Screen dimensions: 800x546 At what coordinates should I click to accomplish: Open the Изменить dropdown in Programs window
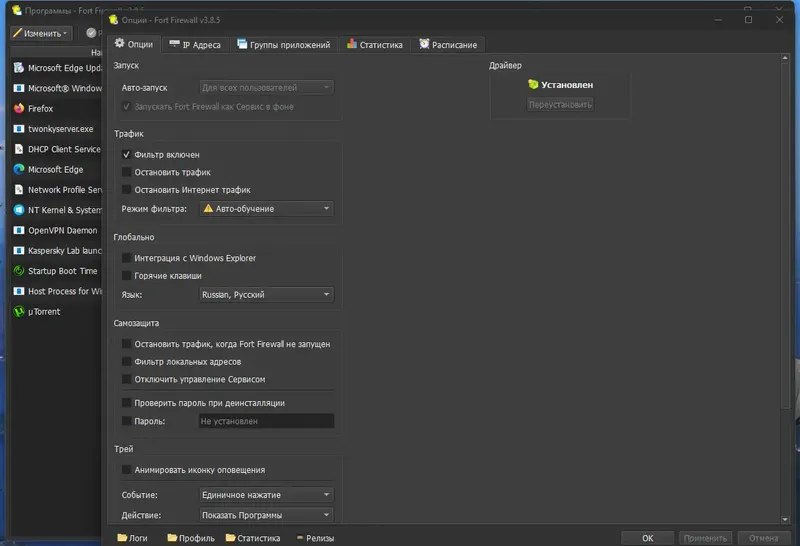pos(41,33)
